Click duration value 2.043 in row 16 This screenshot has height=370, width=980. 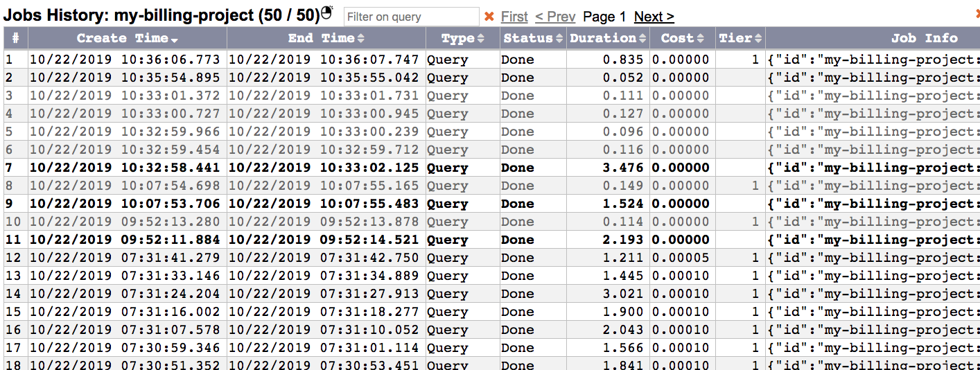[x=623, y=330]
